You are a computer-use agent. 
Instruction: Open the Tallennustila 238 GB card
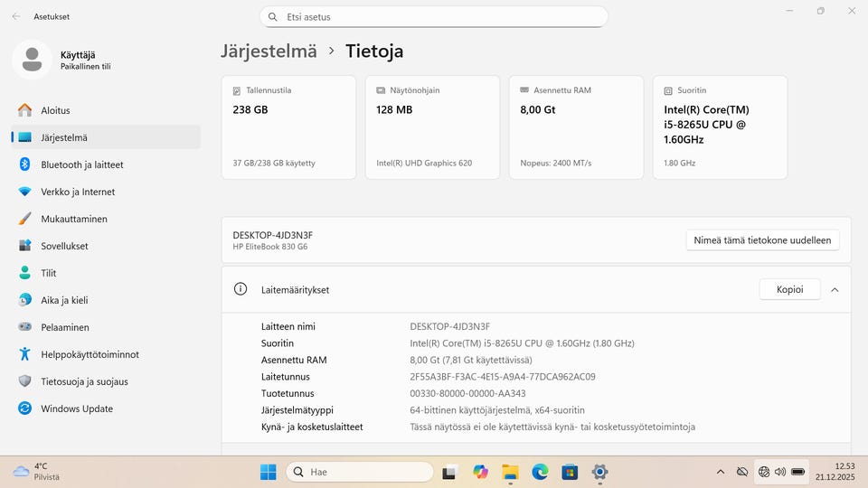[x=288, y=127]
